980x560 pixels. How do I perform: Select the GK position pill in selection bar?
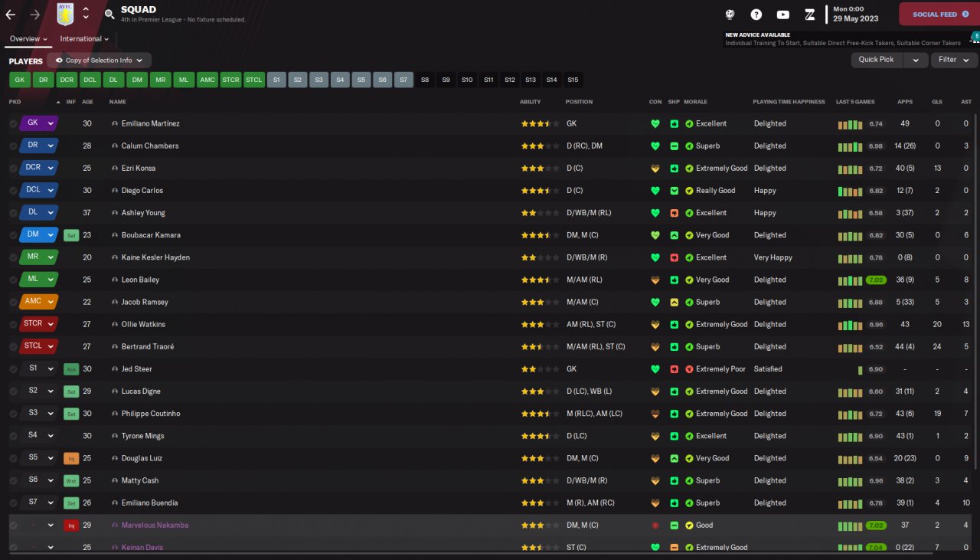point(20,80)
